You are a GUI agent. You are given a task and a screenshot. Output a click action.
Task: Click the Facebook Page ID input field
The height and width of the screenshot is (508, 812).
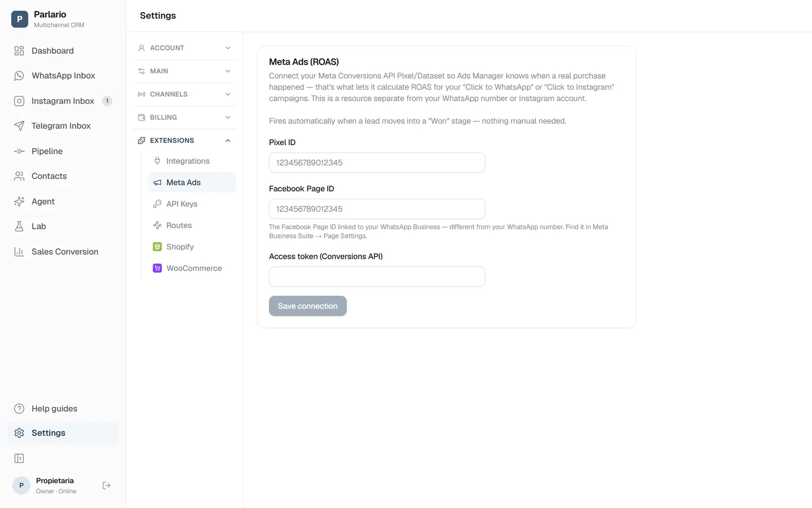coord(377,209)
